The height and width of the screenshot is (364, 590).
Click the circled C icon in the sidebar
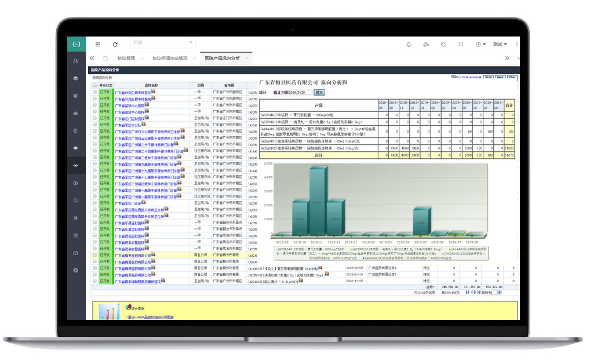click(x=75, y=130)
